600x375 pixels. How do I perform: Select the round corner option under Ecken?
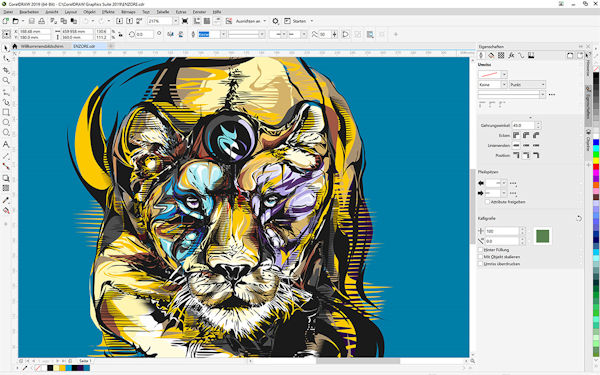[x=526, y=135]
